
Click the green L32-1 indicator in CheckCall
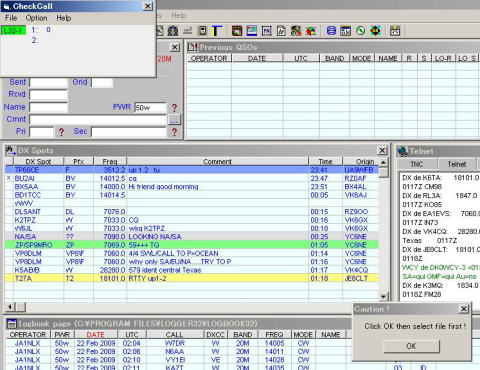pos(13,31)
